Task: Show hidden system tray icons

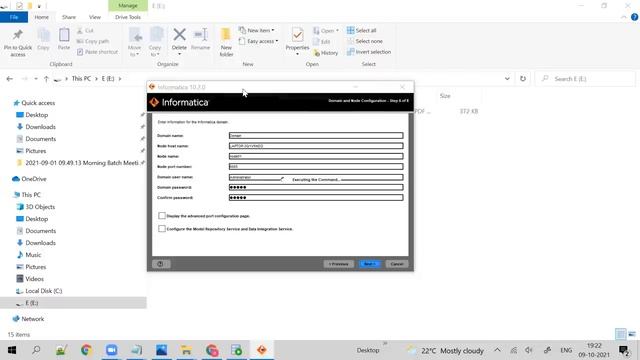Action: [x=497, y=350]
